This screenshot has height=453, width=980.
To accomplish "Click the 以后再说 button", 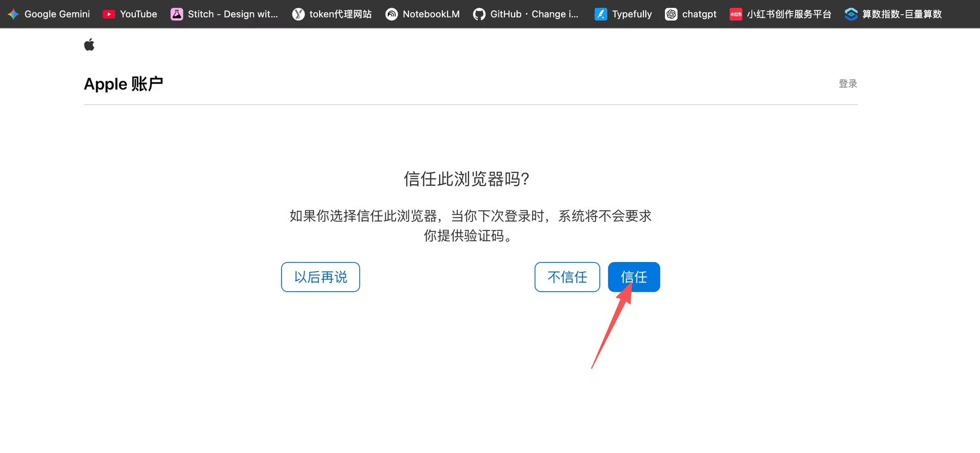I will pos(320,277).
